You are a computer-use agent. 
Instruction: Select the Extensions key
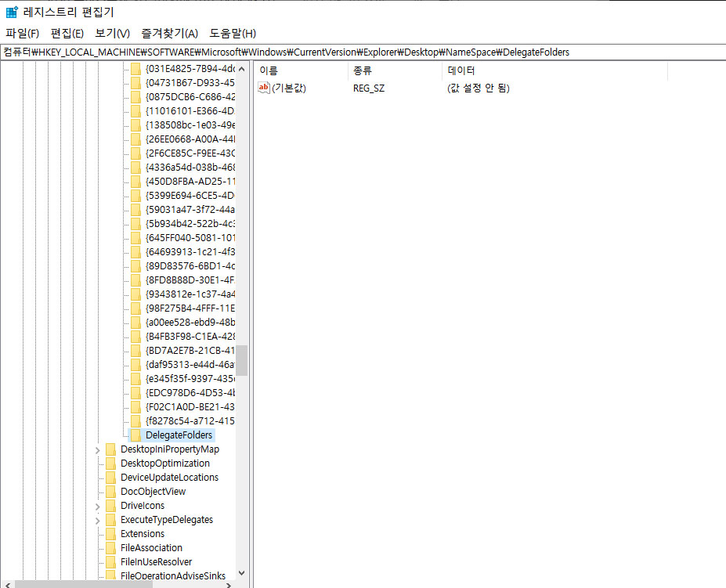142,533
